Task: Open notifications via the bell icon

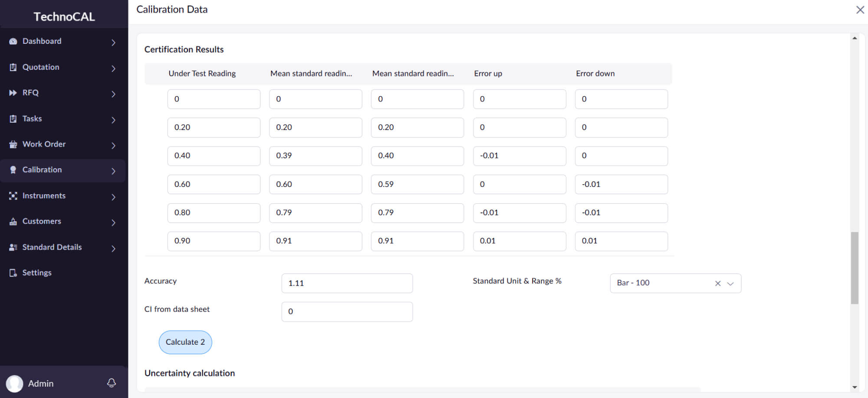Action: 112,383
